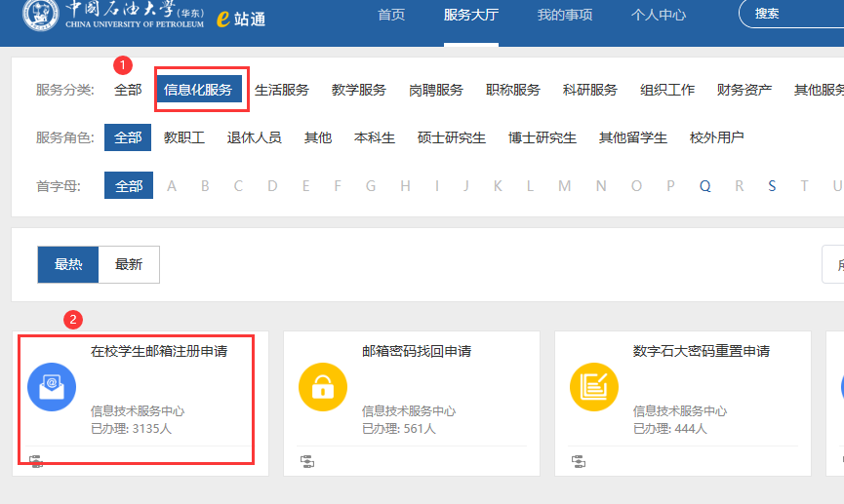Screen dimensions: 844x504
Task: Filter by first letter Q
Action: point(704,186)
